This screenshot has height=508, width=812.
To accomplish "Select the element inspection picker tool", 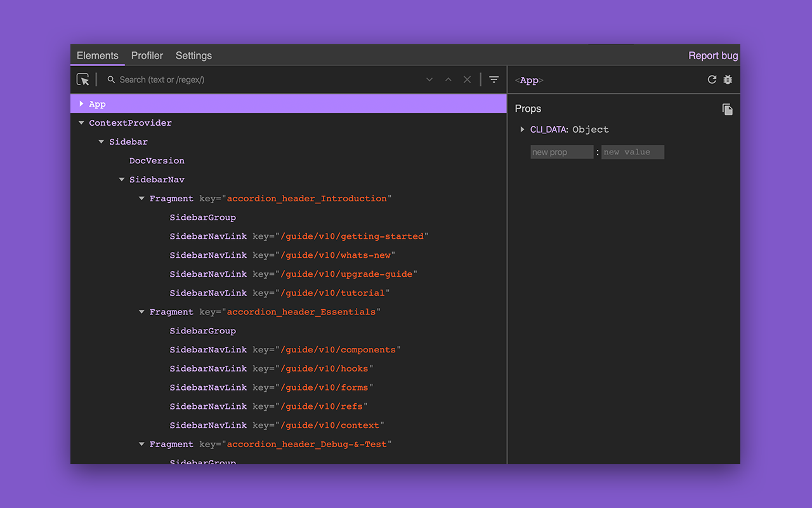I will click(x=83, y=79).
